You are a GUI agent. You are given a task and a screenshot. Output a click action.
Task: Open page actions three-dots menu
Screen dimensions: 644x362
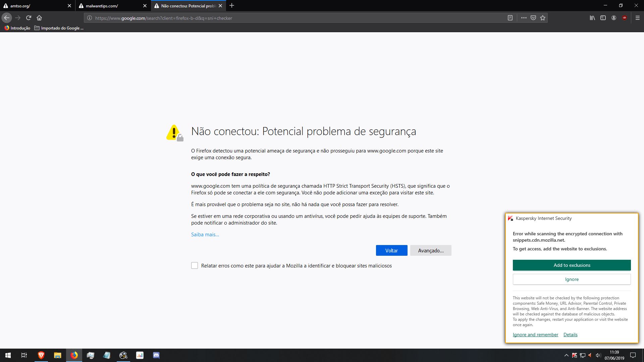tap(524, 18)
